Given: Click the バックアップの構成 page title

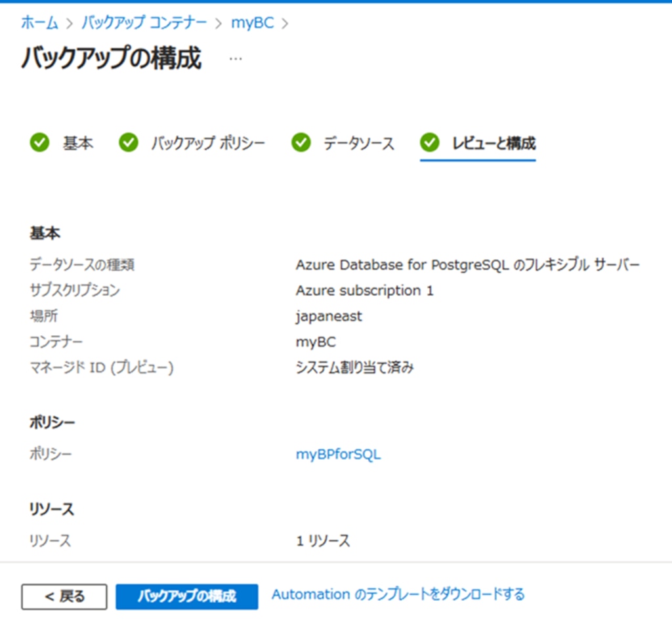Looking at the screenshot, I should coord(112,58).
